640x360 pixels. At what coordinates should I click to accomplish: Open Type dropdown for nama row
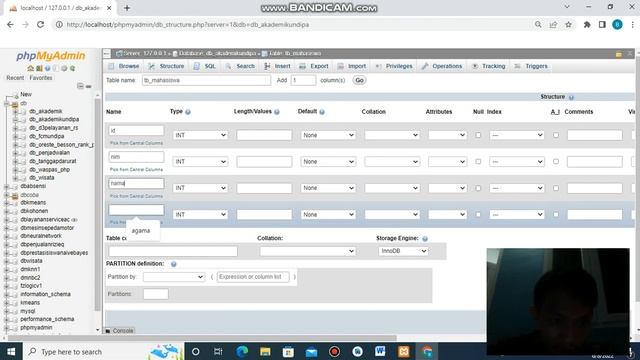[x=200, y=188]
